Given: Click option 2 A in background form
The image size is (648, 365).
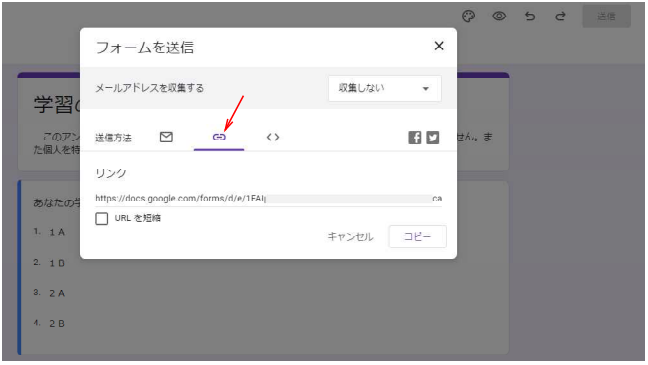Looking at the screenshot, I should (57, 293).
